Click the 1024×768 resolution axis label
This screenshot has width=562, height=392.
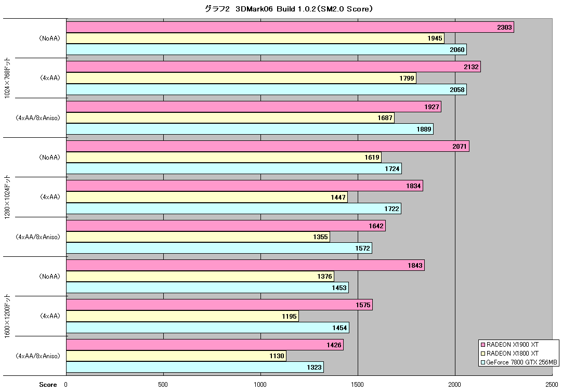pos(7,78)
